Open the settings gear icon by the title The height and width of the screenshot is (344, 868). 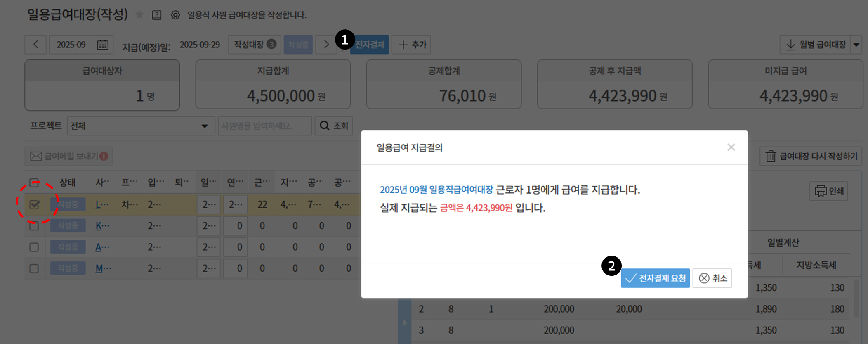[175, 15]
